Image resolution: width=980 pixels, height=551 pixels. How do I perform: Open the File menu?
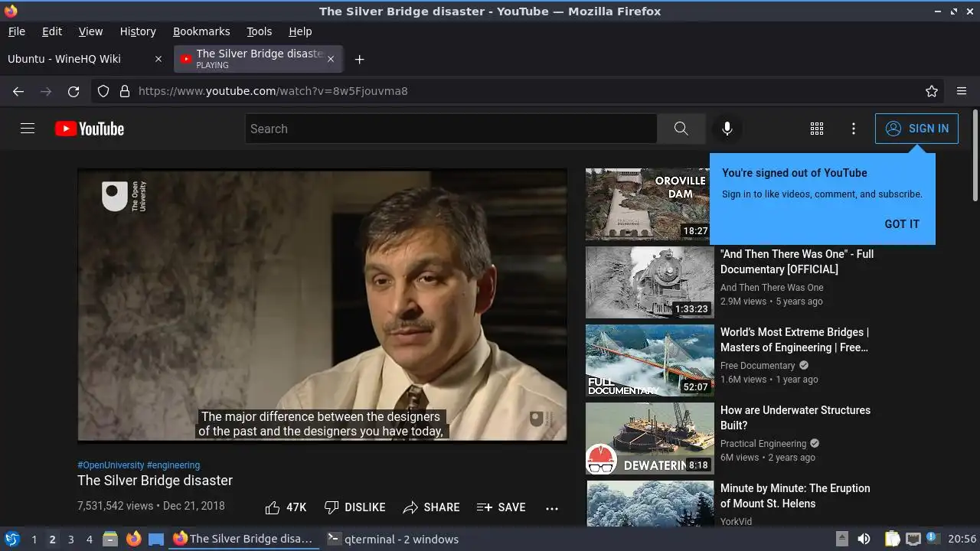[x=16, y=31]
